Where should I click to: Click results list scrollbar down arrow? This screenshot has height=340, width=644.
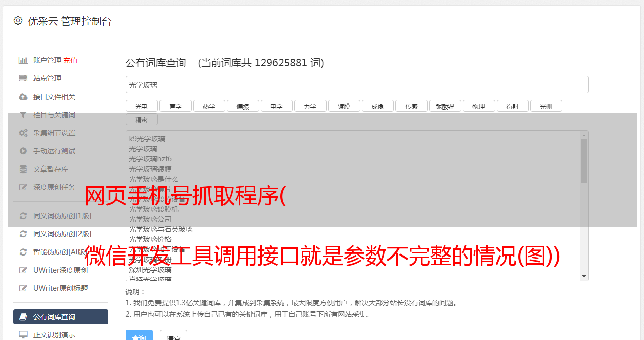584,276
